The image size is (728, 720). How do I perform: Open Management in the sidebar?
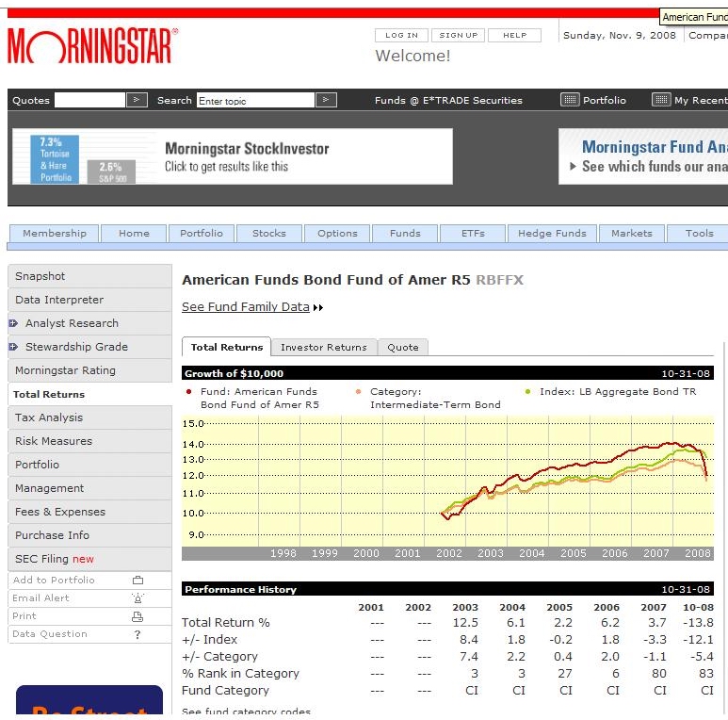click(90, 488)
